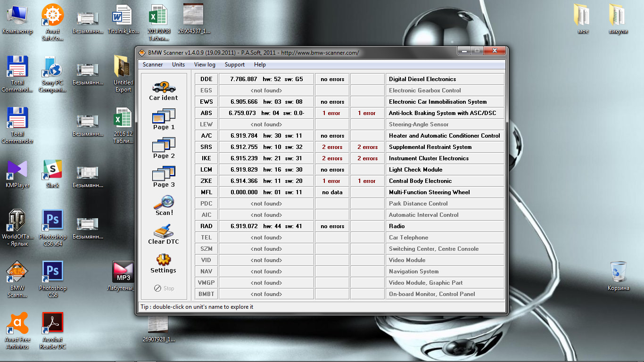Click the '2 errors' status in SRS row

(x=332, y=147)
